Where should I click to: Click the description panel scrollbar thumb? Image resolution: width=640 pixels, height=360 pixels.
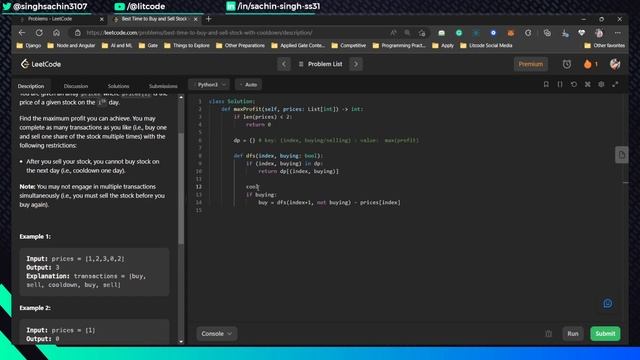click(181, 188)
